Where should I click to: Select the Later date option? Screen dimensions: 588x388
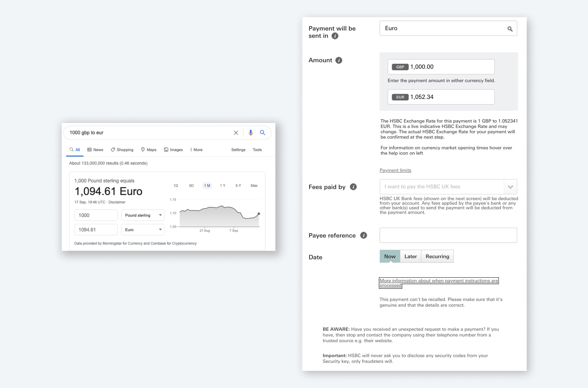(x=410, y=256)
